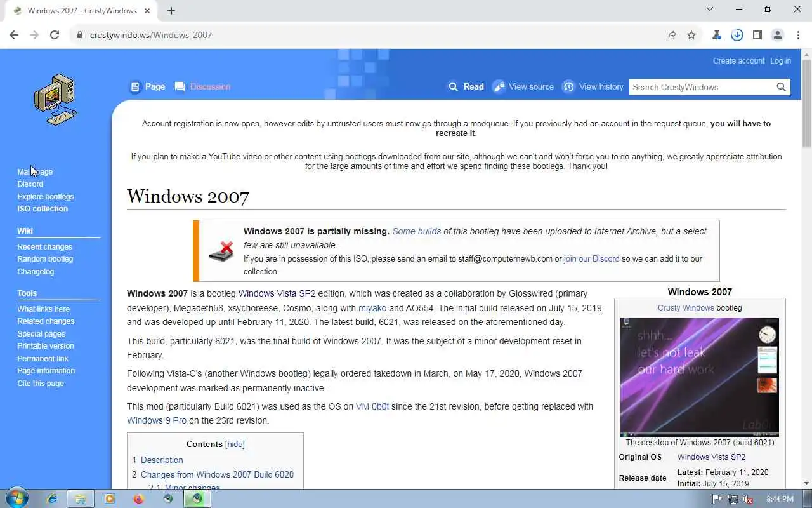Click the CrustyWindows computer logo
The height and width of the screenshot is (508, 812).
click(55, 100)
